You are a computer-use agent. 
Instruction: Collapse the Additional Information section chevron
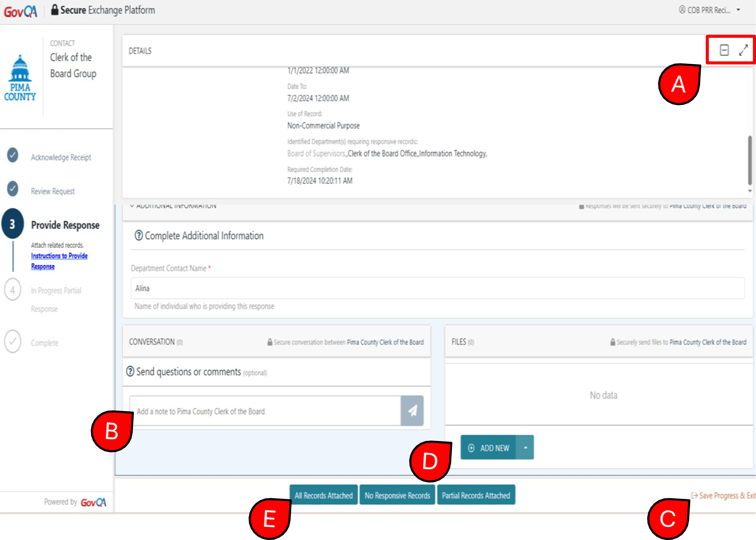132,206
